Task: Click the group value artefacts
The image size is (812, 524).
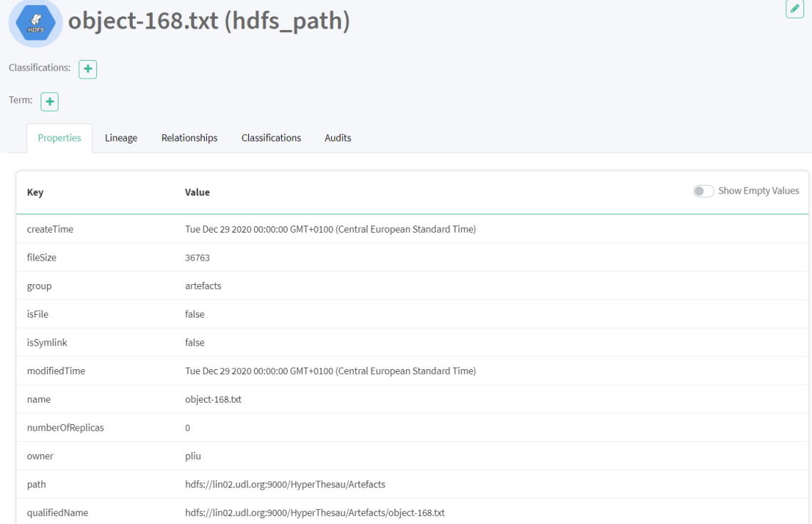Action: tap(203, 286)
